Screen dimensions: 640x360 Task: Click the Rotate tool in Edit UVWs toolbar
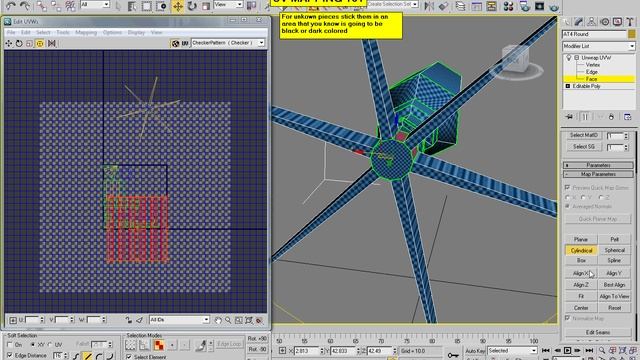[x=19, y=43]
